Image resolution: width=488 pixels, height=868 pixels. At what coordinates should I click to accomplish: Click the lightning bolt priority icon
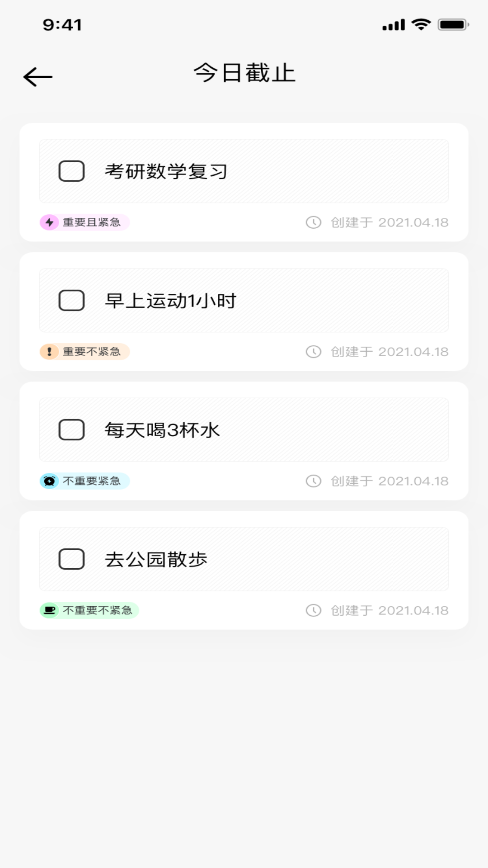coord(49,222)
